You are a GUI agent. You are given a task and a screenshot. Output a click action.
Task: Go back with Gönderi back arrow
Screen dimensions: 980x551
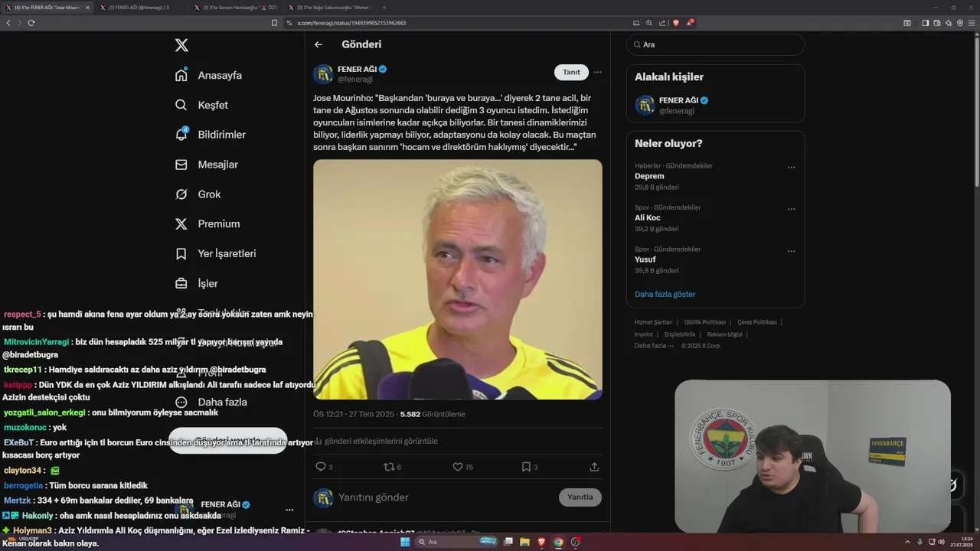pos(318,44)
